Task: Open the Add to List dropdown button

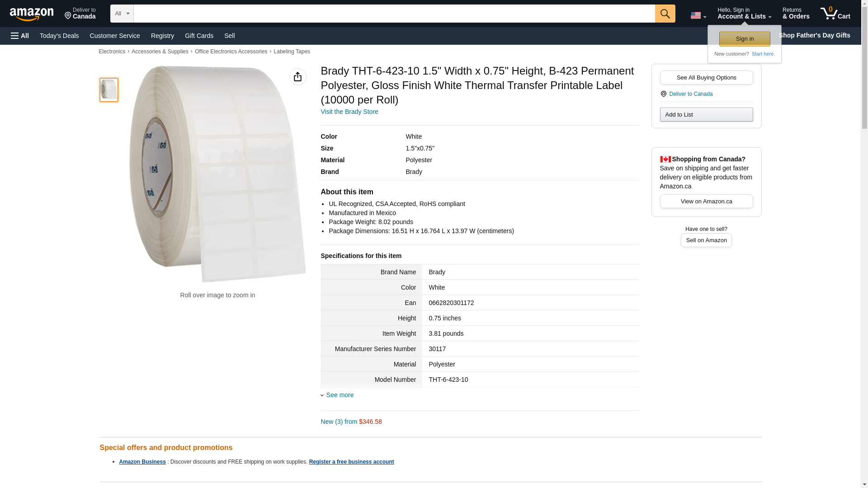Action: (x=706, y=114)
